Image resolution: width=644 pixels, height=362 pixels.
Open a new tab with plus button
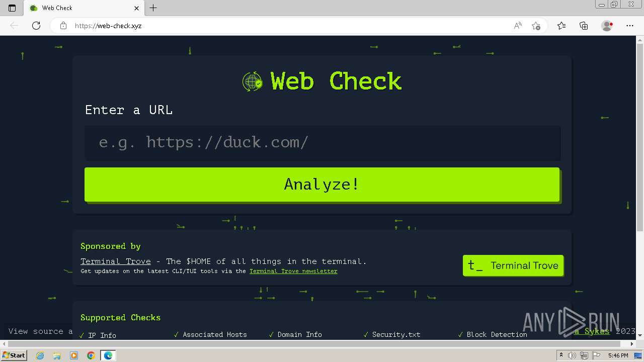coord(153,8)
